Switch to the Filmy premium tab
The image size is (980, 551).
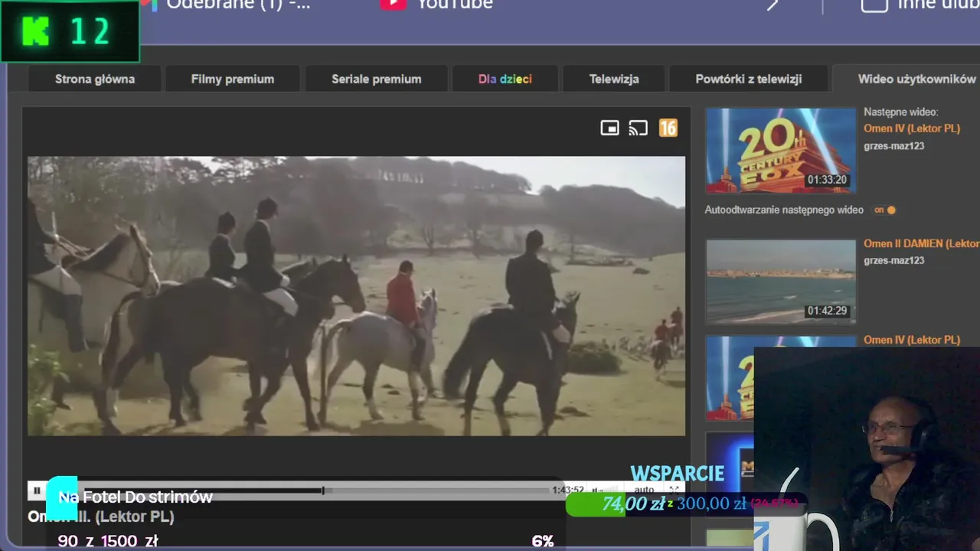(233, 79)
